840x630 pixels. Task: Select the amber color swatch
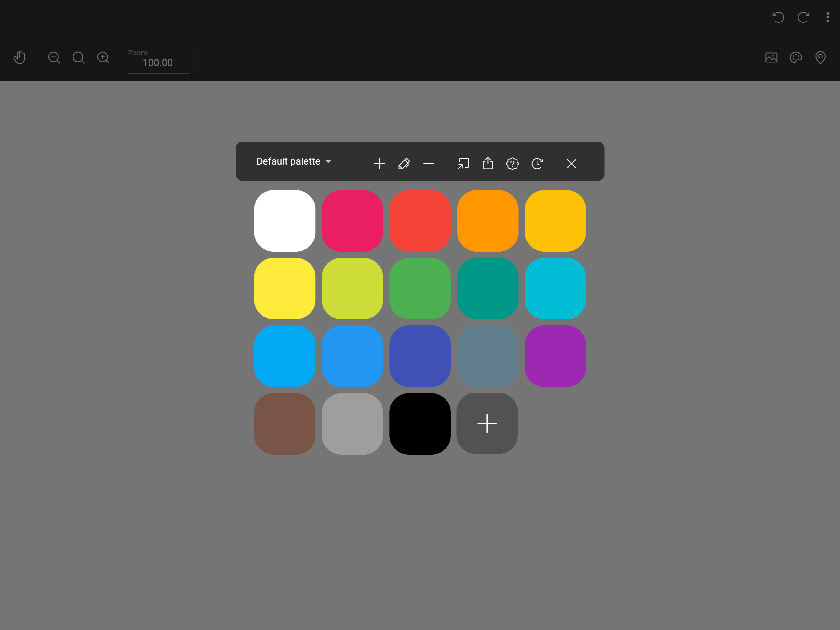click(x=555, y=221)
